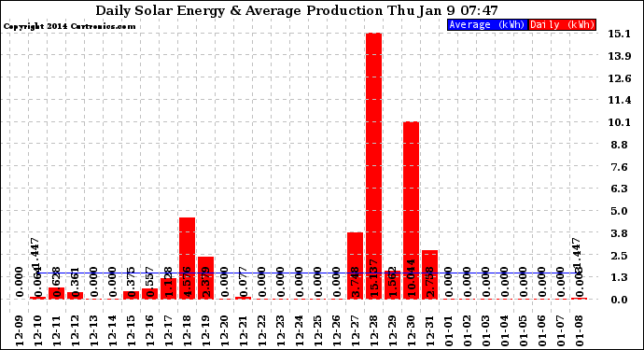Click the red bar for 12-18
This screenshot has height=350, width=644.
pyautogui.click(x=188, y=259)
